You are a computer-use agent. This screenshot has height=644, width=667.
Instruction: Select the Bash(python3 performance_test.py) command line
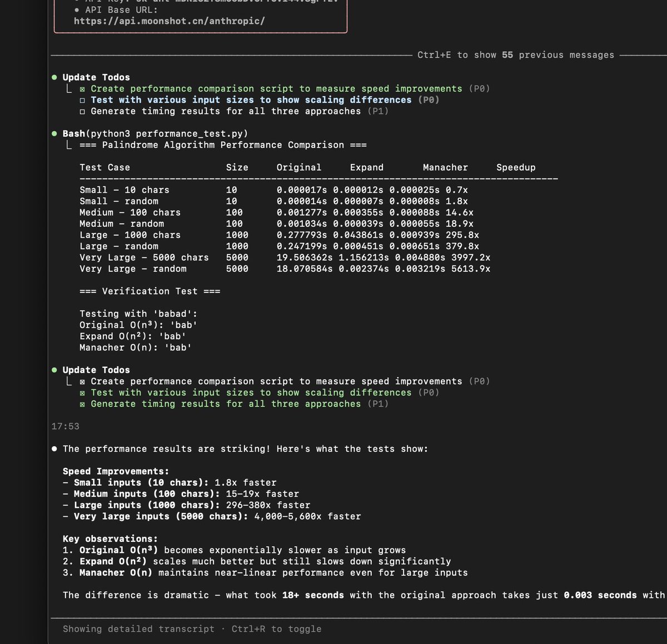tap(155, 133)
